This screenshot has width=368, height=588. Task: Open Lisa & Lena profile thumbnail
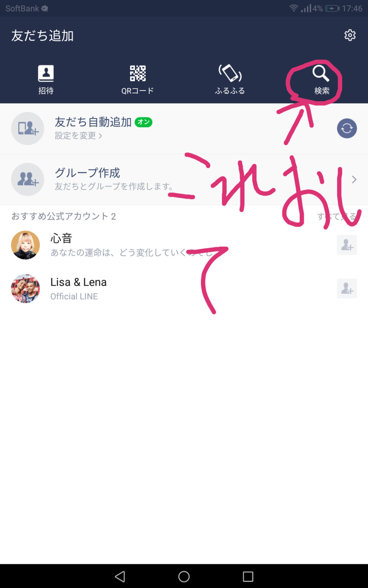(25, 288)
